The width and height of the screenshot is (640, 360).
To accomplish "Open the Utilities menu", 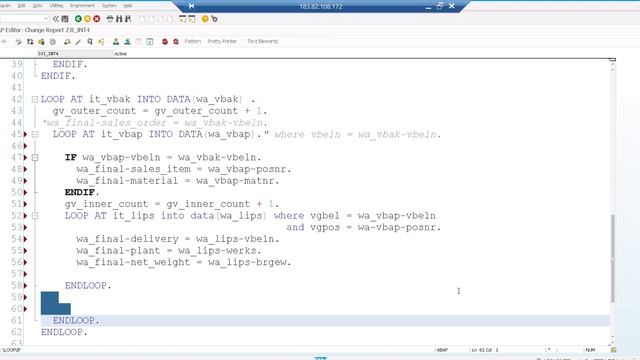I will 56,6.
